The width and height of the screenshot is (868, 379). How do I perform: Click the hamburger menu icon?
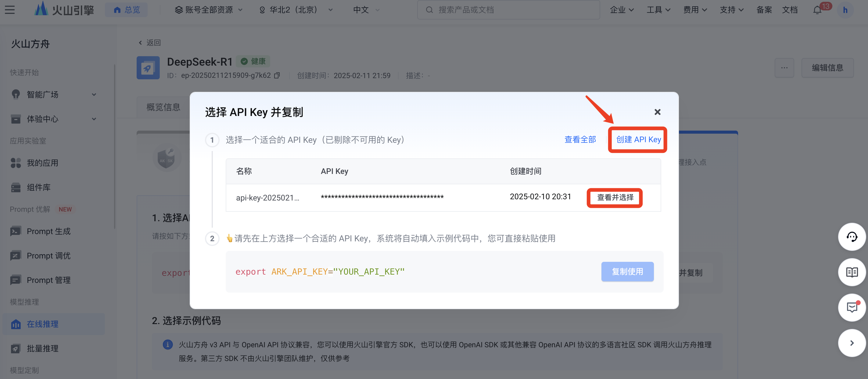pos(10,10)
